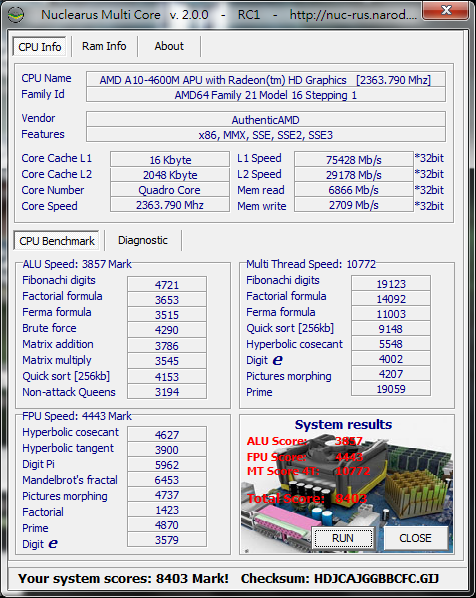Switch to the CPU Info tab
Viewport: 476px width, 598px height.
[39, 47]
